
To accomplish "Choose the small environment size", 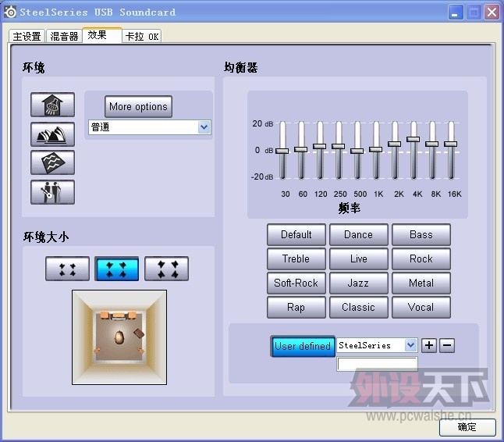I will 68,269.
